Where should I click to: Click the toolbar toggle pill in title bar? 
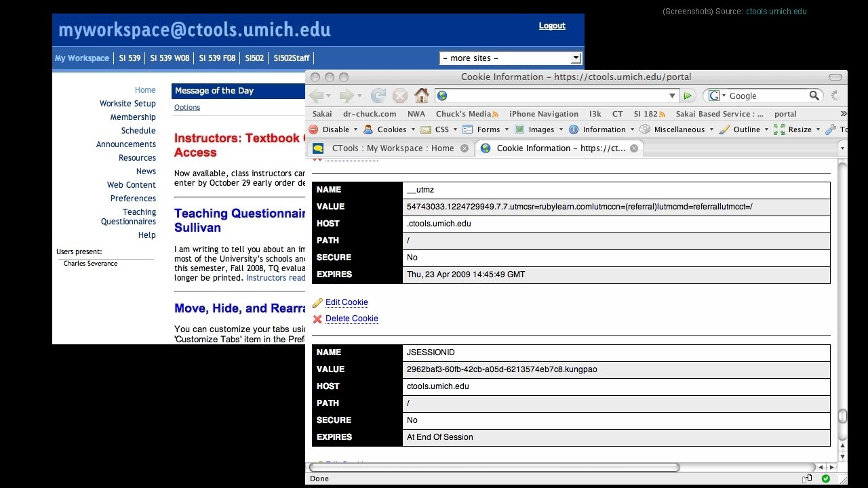(835, 77)
